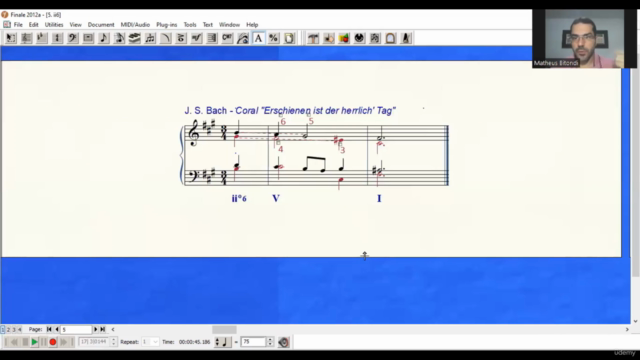
Task: Click the 'ii°6' chord label
Action: 239,198
